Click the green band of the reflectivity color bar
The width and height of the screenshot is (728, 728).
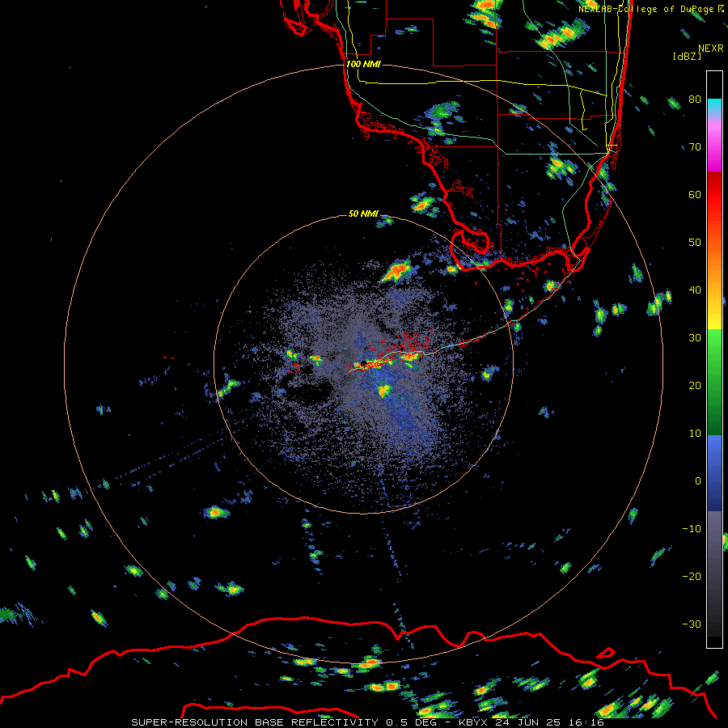click(x=714, y=382)
